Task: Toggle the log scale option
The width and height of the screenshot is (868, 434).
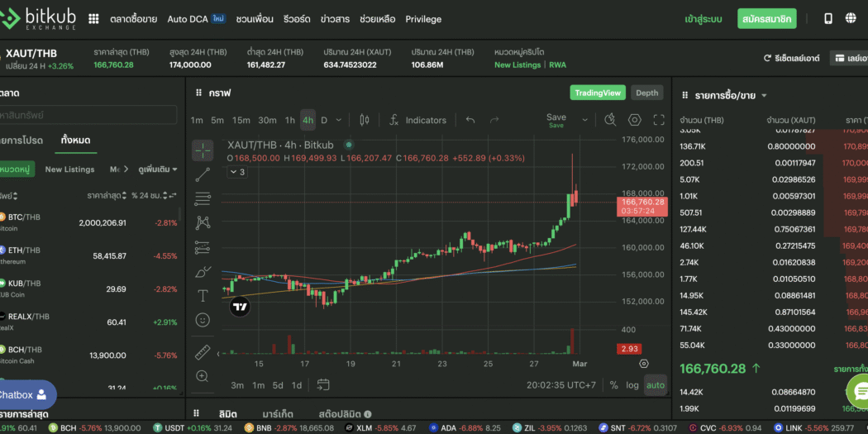Action: pos(632,385)
